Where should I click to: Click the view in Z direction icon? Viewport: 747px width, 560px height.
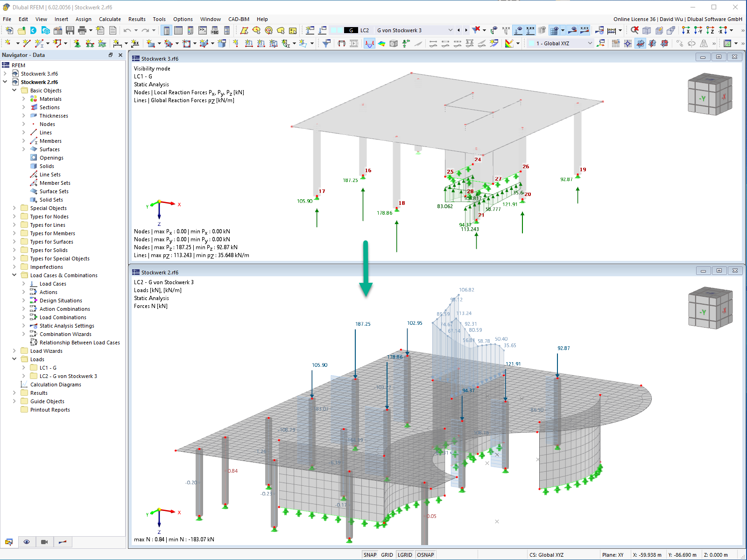(710, 30)
